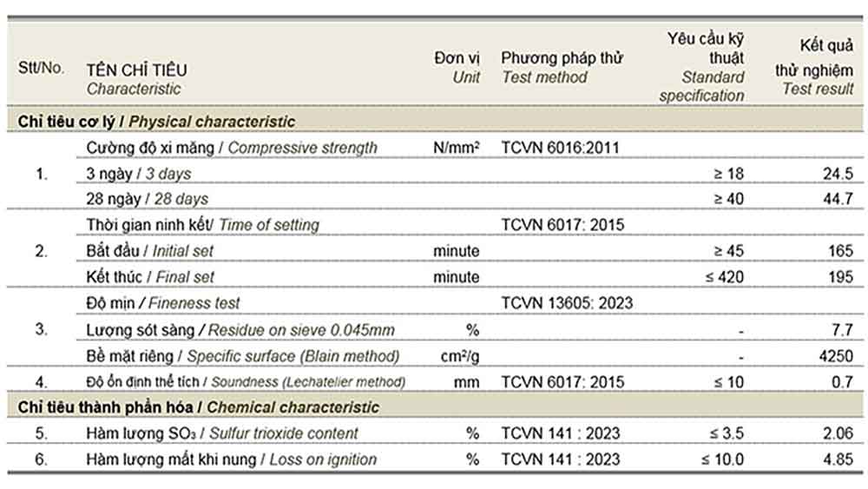
Task: Click the "Stt/No." column header
Action: 41,68
